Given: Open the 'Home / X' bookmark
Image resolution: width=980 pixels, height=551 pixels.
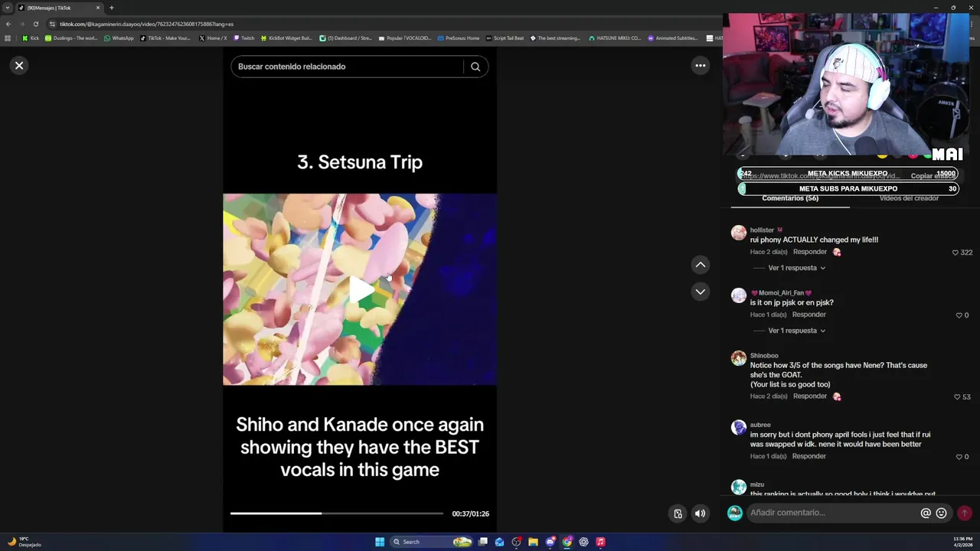Looking at the screenshot, I should [x=213, y=37].
